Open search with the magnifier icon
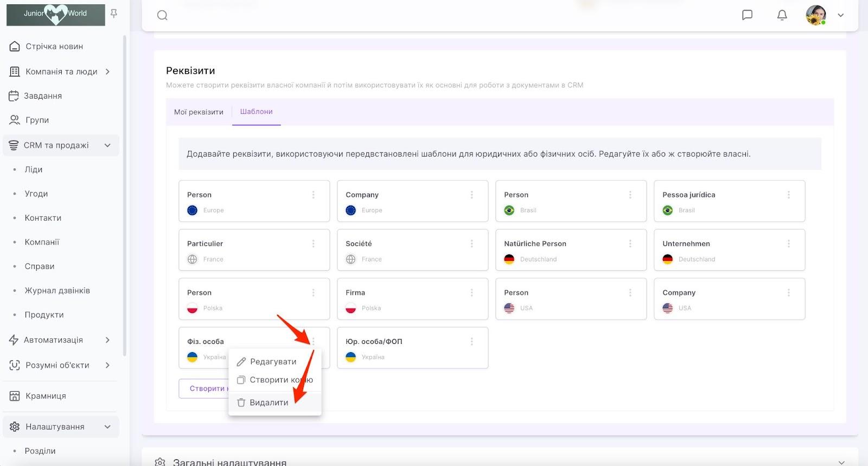Image resolution: width=868 pixels, height=466 pixels. pos(162,15)
